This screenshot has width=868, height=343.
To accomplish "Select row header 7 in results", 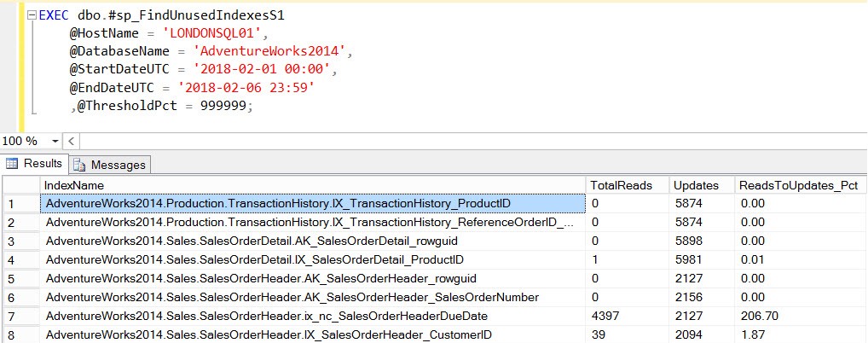I will pyautogui.click(x=21, y=317).
